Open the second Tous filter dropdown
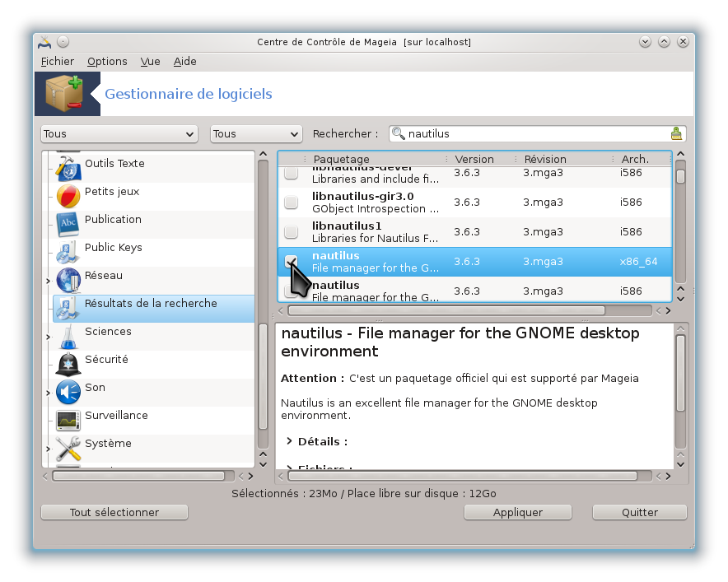Image resolution: width=728 pixels, height=582 pixels. [256, 134]
